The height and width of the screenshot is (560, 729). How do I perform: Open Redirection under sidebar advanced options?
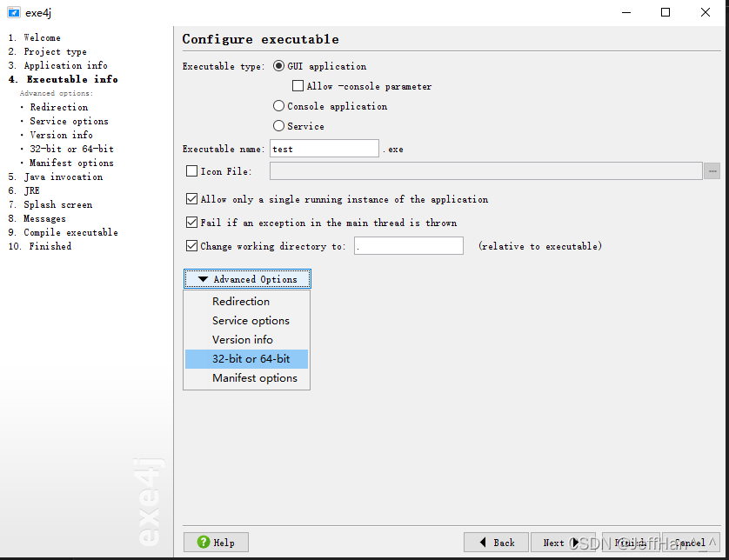point(59,107)
